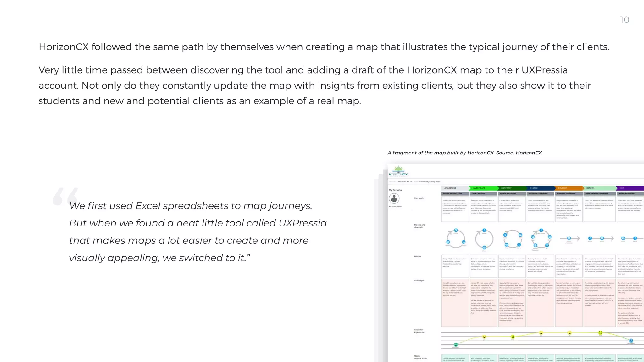Image resolution: width=644 pixels, height=362 pixels.
Task: Click the green unhappy emoji under Awareness
Action: [456, 345]
